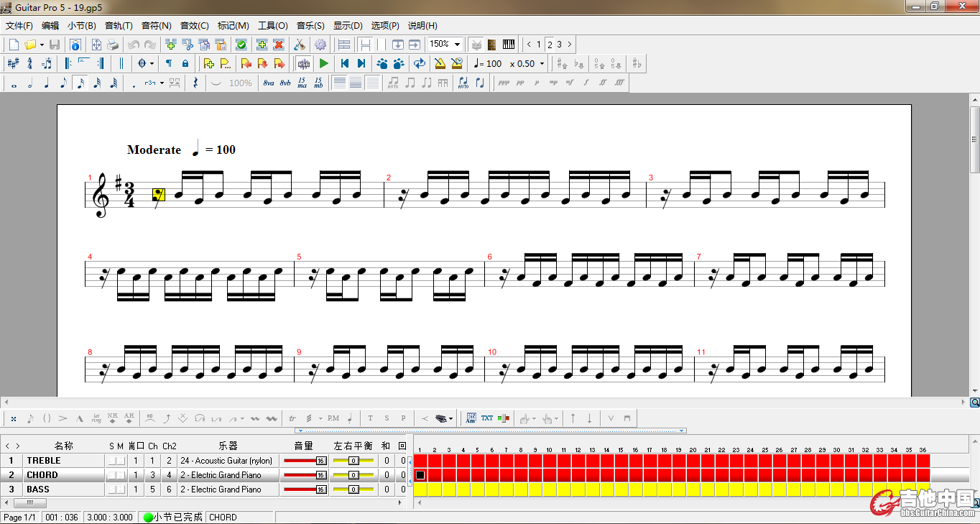Viewport: 980px width, 524px height.
Task: Toggle mute for BASS track
Action: [121, 489]
